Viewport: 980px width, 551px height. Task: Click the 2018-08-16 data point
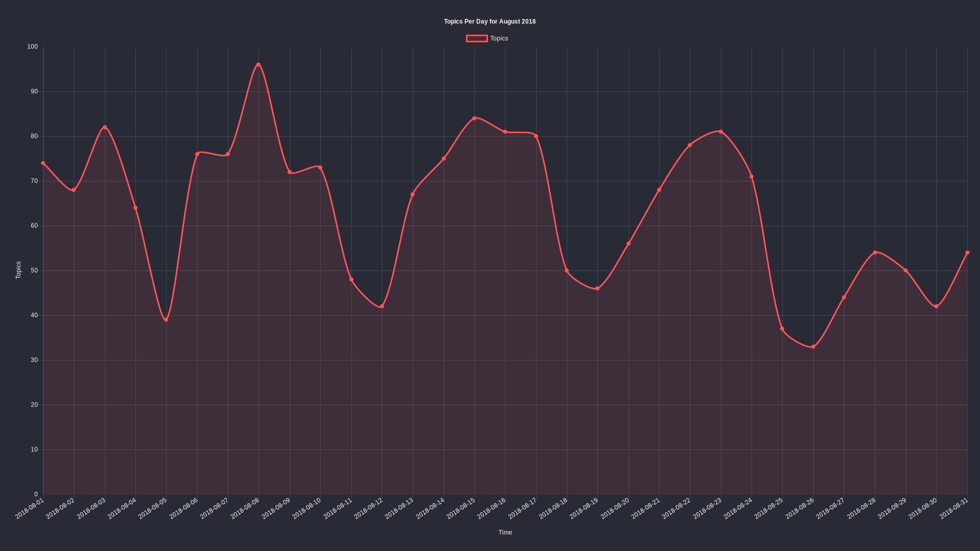click(505, 132)
